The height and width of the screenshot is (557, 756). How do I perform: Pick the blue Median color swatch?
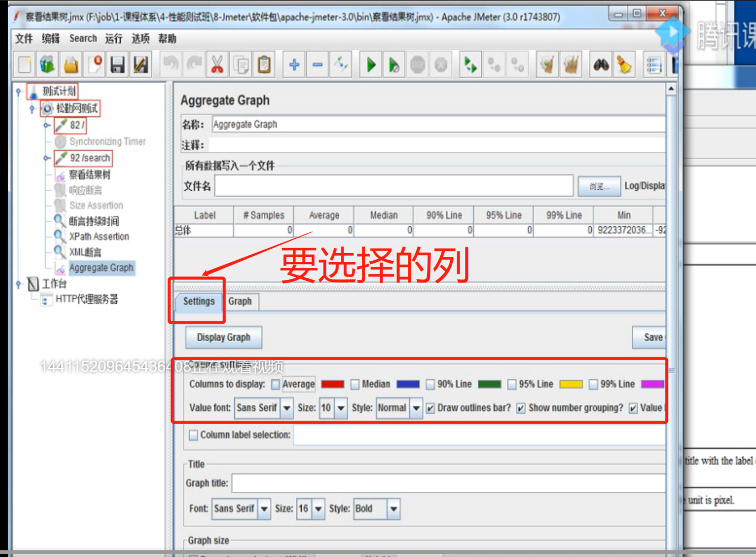click(x=408, y=384)
